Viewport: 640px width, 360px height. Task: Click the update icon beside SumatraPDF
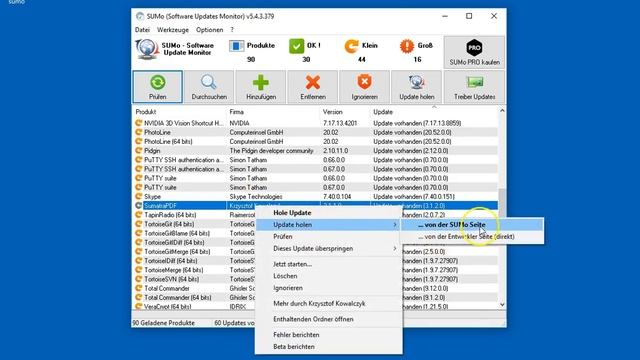tap(139, 206)
